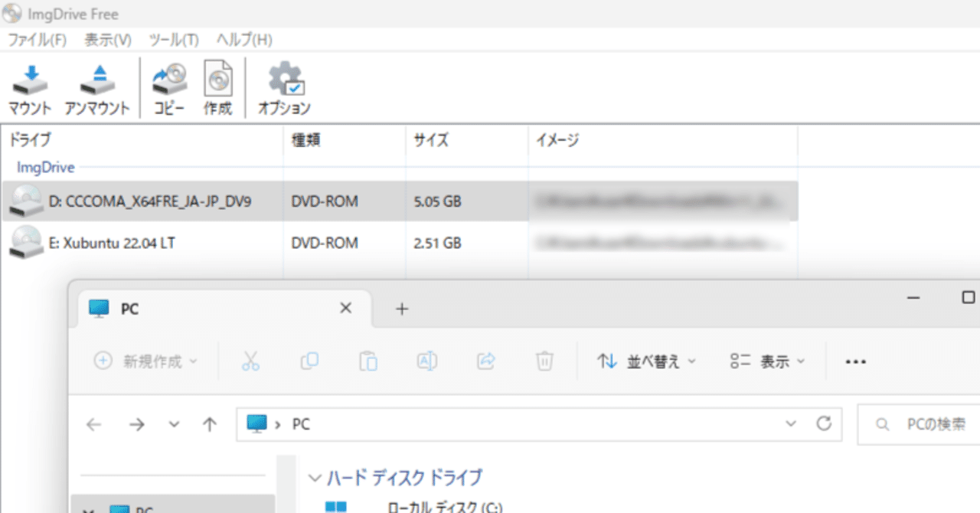Collapse the ハード ディスク ドライブ section
This screenshot has height=513, width=980.
(x=315, y=477)
